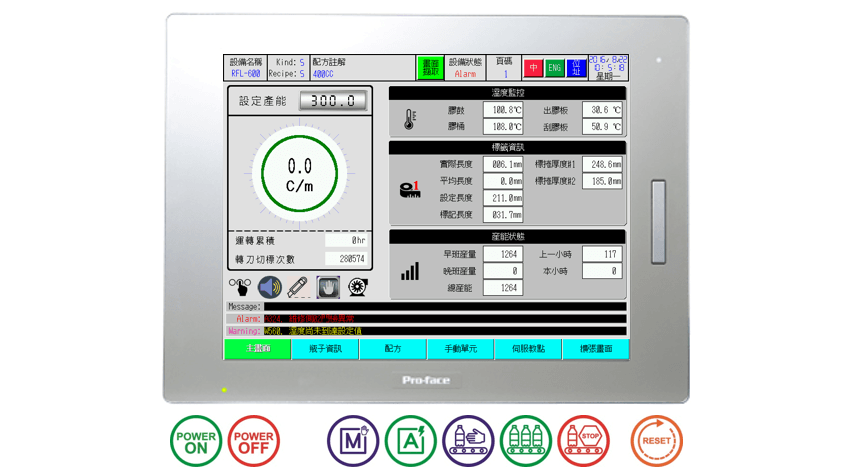Open the 配方 recipe tab
Screen dimensions: 842x476
(x=393, y=349)
